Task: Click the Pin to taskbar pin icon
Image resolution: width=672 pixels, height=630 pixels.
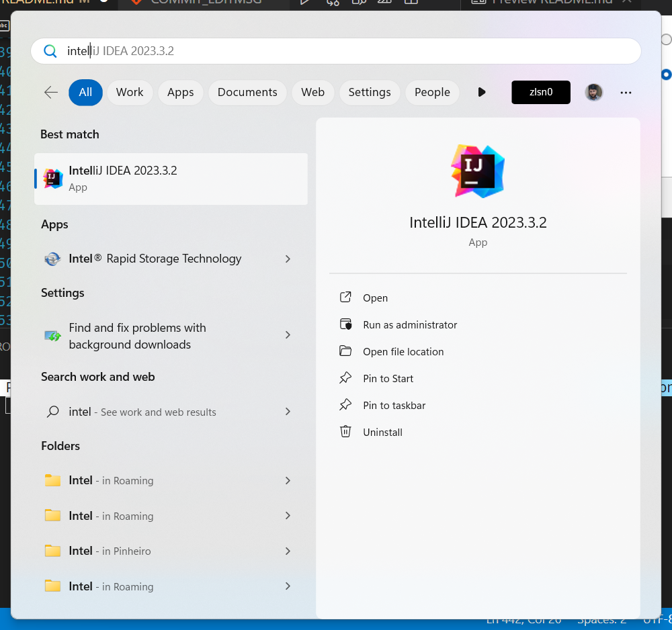Action: pyautogui.click(x=345, y=405)
